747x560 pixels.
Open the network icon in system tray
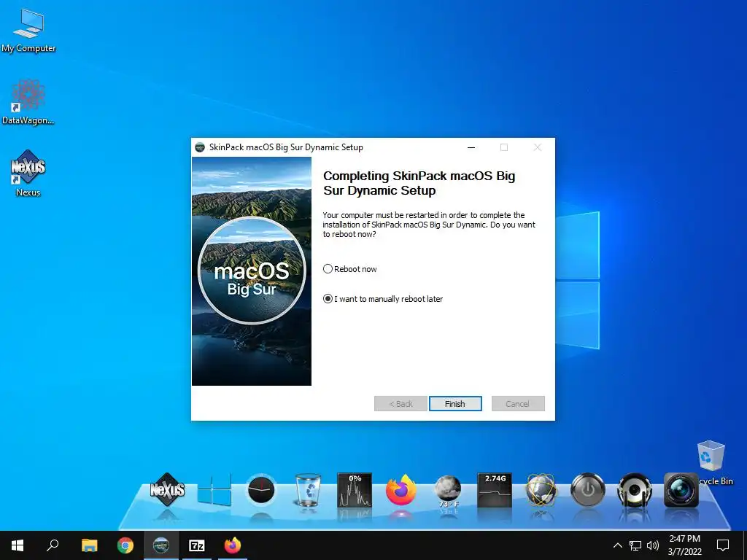tap(635, 545)
